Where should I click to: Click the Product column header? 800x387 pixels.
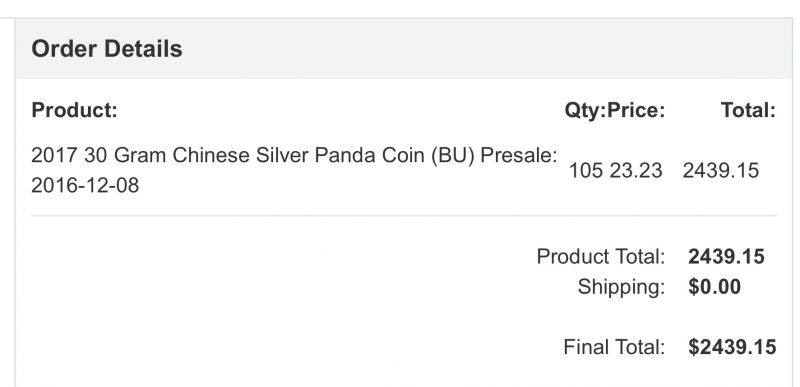pos(74,110)
